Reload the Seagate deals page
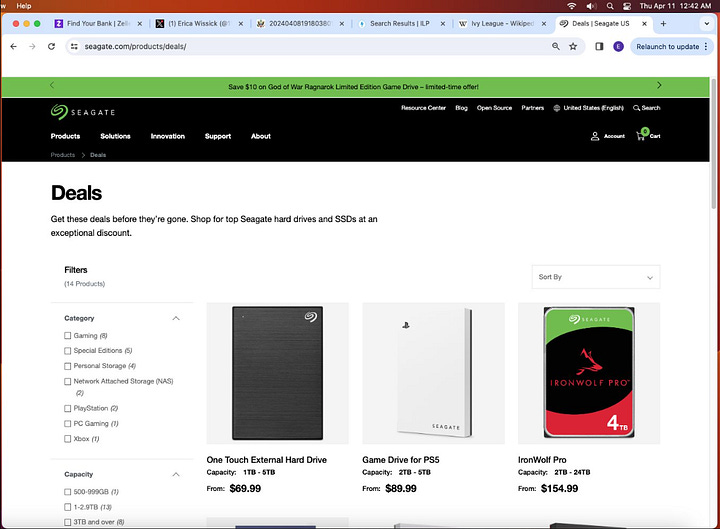Image resolution: width=720 pixels, height=529 pixels. pos(51,46)
